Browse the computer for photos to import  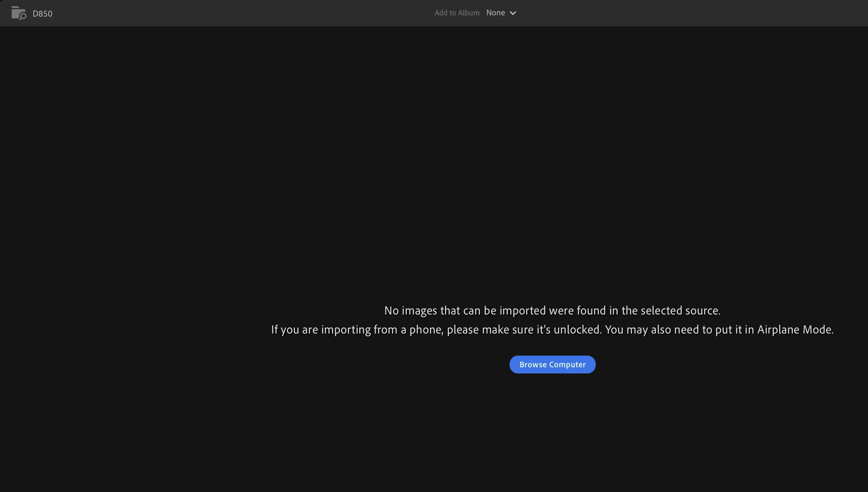tap(552, 364)
